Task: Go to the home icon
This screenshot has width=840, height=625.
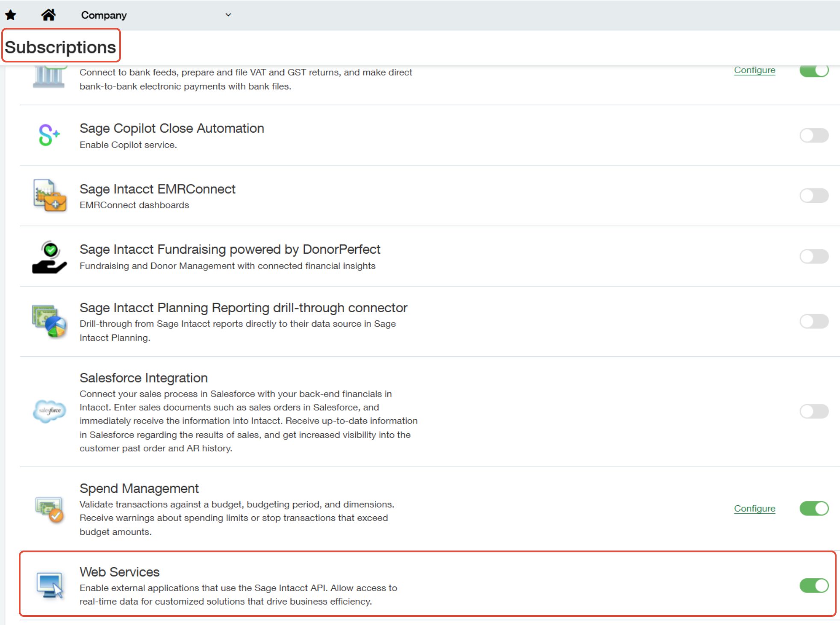Action: click(x=48, y=15)
